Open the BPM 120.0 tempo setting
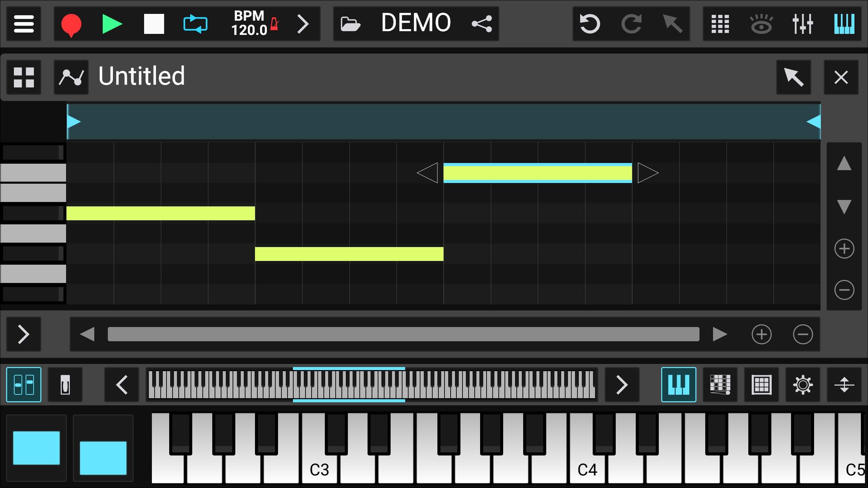Viewport: 868px width, 488px height. 249,23
